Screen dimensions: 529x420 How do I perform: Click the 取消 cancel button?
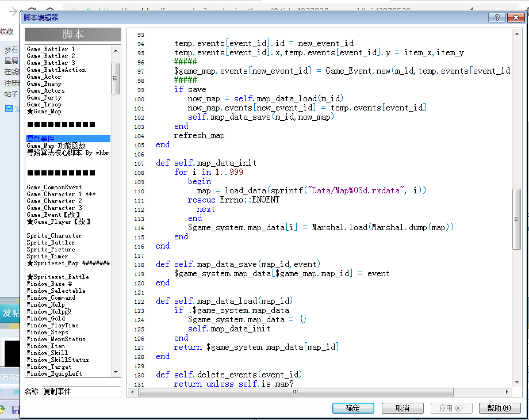pos(402,408)
